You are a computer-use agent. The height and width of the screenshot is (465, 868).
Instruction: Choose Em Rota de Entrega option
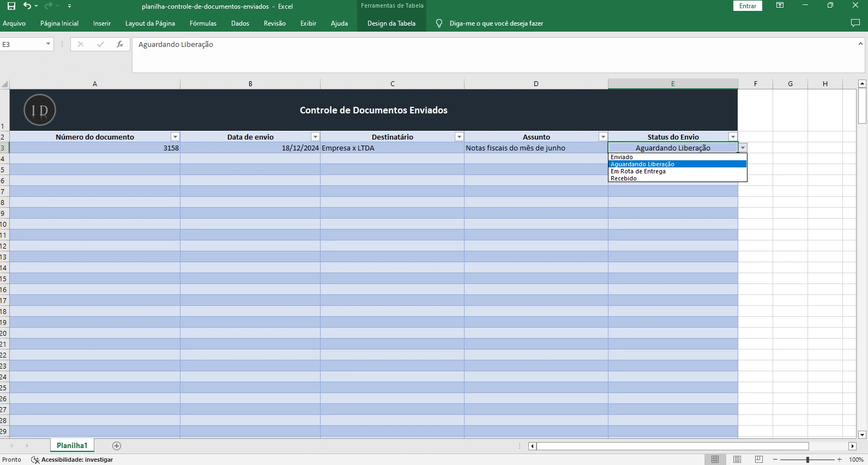coord(678,171)
